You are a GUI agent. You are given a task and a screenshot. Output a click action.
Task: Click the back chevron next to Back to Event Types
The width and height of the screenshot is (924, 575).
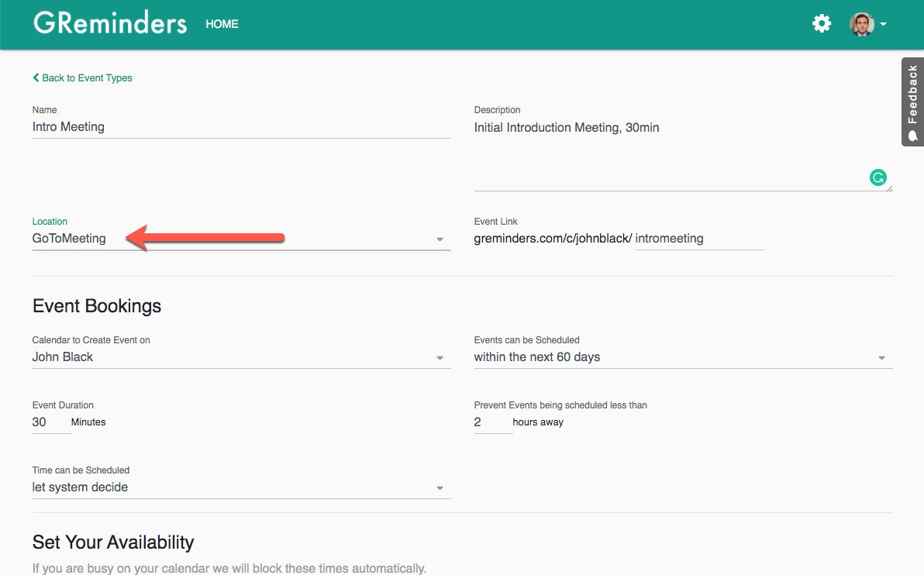click(35, 77)
